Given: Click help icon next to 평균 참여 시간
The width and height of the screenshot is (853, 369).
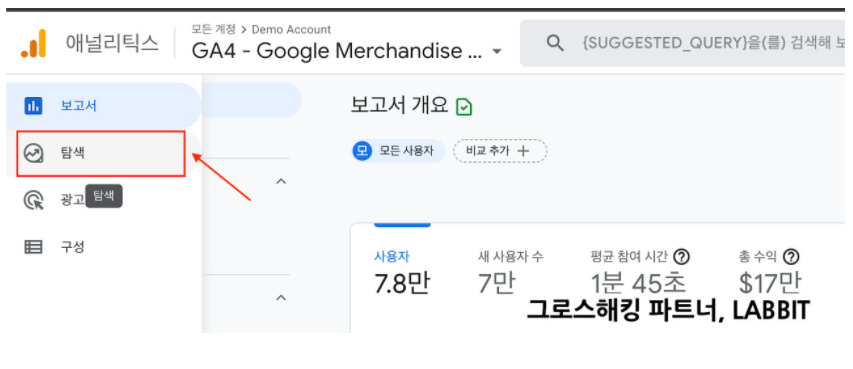Looking at the screenshot, I should pyautogui.click(x=682, y=256).
